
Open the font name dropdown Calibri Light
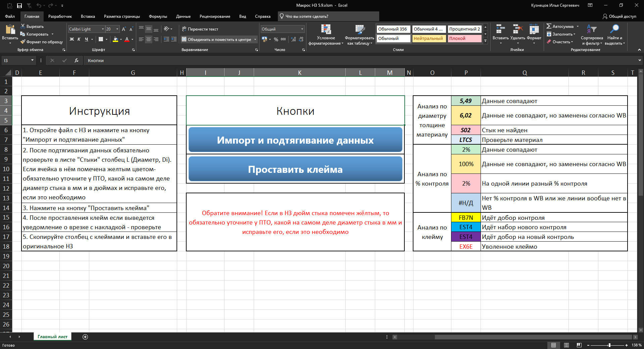pyautogui.click(x=103, y=29)
